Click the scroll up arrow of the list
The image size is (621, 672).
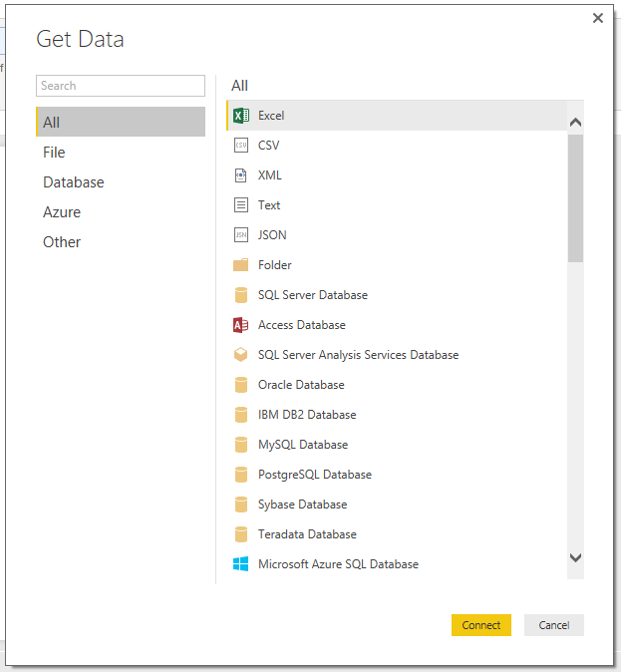click(575, 123)
